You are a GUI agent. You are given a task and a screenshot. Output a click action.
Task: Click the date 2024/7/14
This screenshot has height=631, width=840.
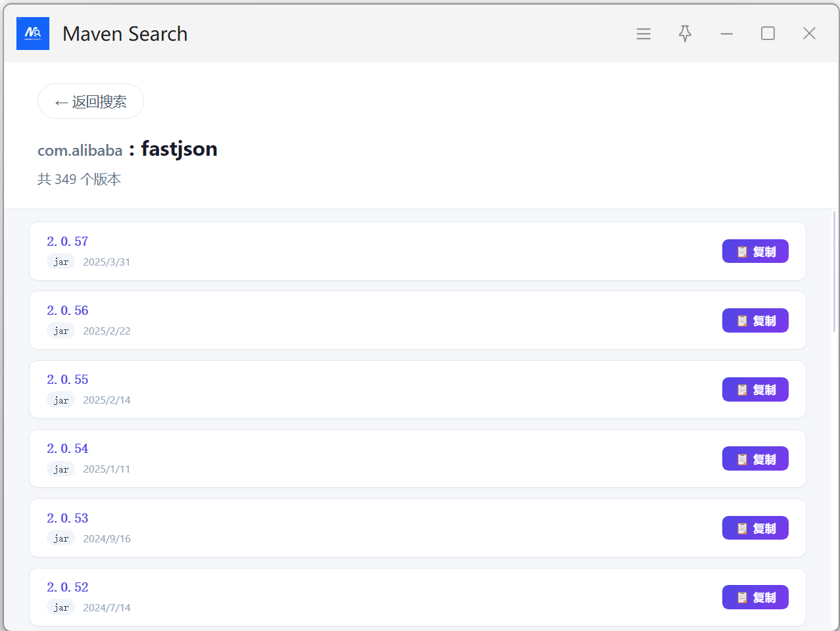(107, 607)
